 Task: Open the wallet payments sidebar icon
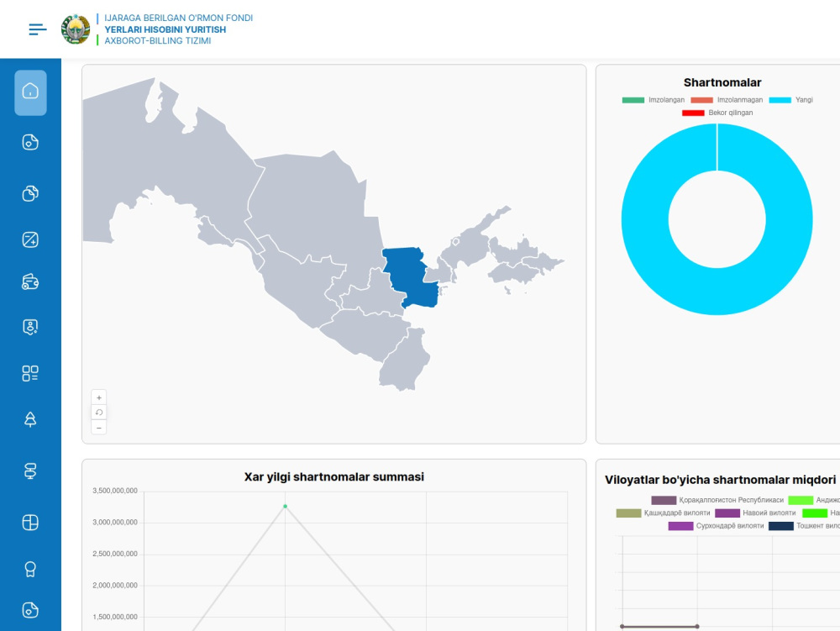[x=30, y=282]
